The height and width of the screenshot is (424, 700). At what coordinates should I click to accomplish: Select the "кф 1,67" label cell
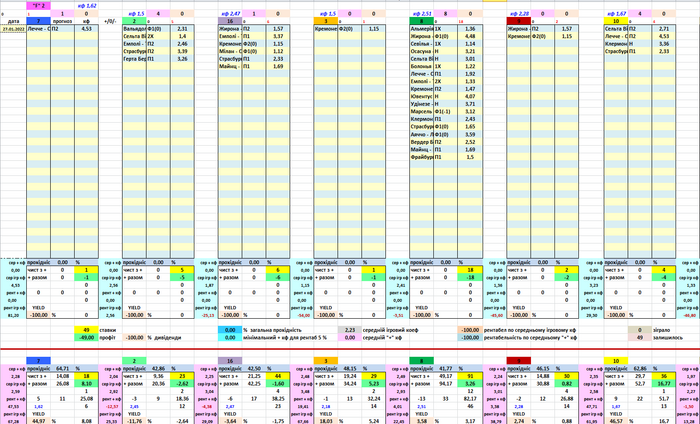pos(616,13)
